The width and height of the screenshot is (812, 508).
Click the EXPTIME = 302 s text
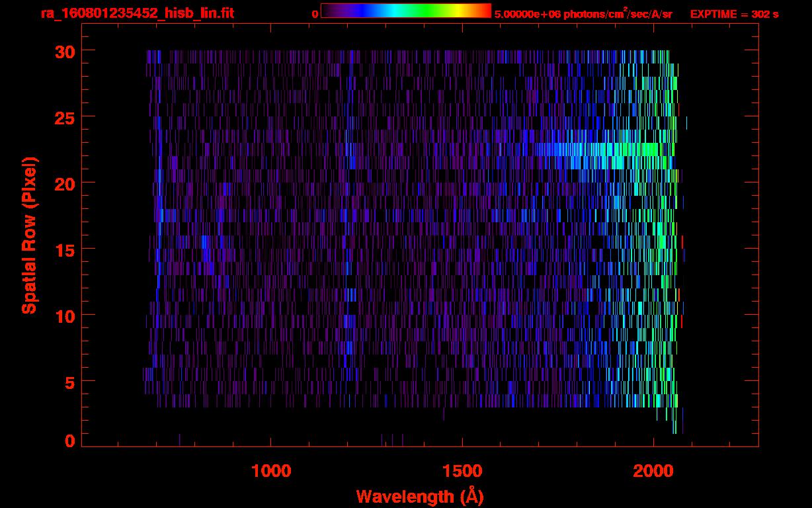pyautogui.click(x=734, y=15)
